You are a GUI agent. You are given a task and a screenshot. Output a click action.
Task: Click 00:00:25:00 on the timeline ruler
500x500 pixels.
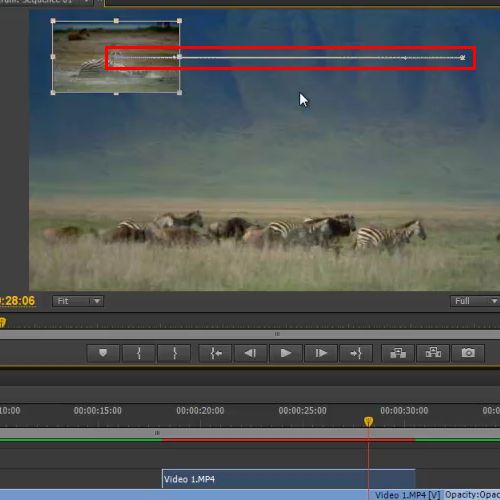click(x=302, y=411)
